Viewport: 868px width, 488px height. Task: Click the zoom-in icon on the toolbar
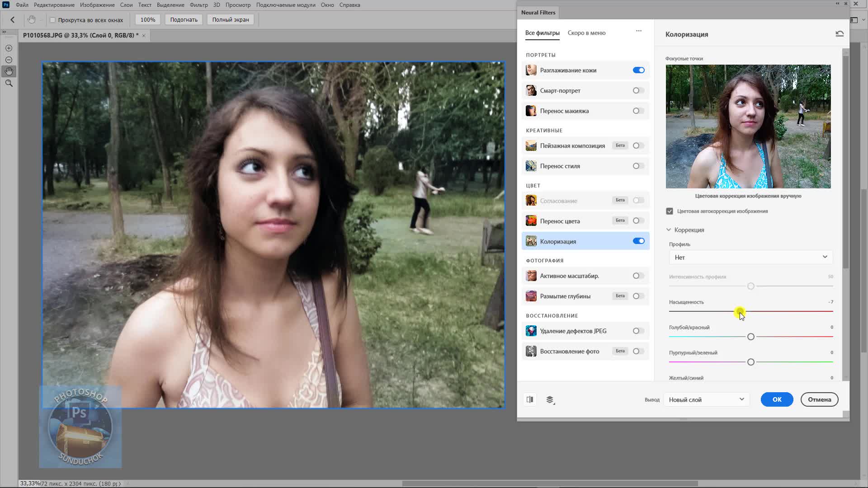coord(9,47)
